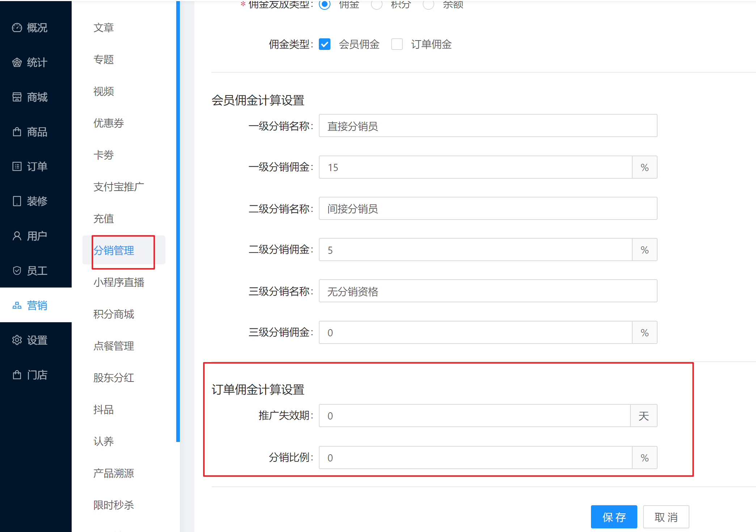Select the 积分 radio option
The image size is (756, 532).
click(x=377, y=4)
